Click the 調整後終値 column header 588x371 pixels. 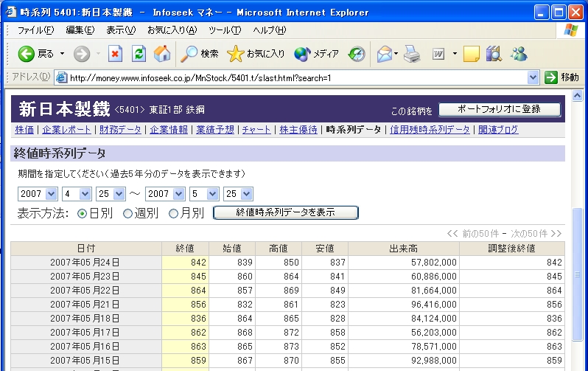512,249
